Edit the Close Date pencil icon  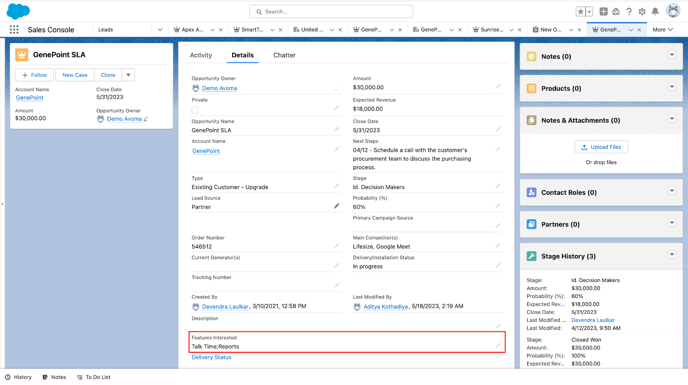pyautogui.click(x=498, y=130)
